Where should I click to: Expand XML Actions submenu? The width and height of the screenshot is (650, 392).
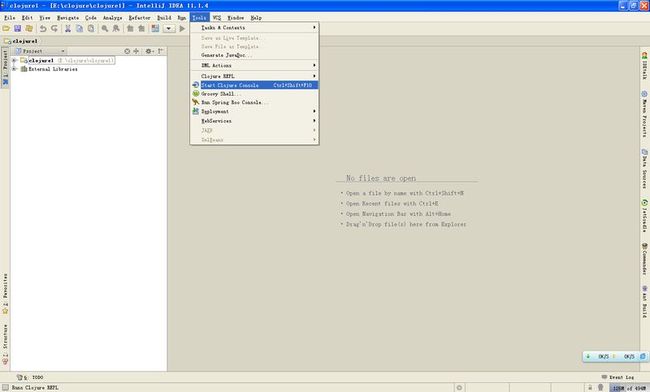click(x=254, y=65)
